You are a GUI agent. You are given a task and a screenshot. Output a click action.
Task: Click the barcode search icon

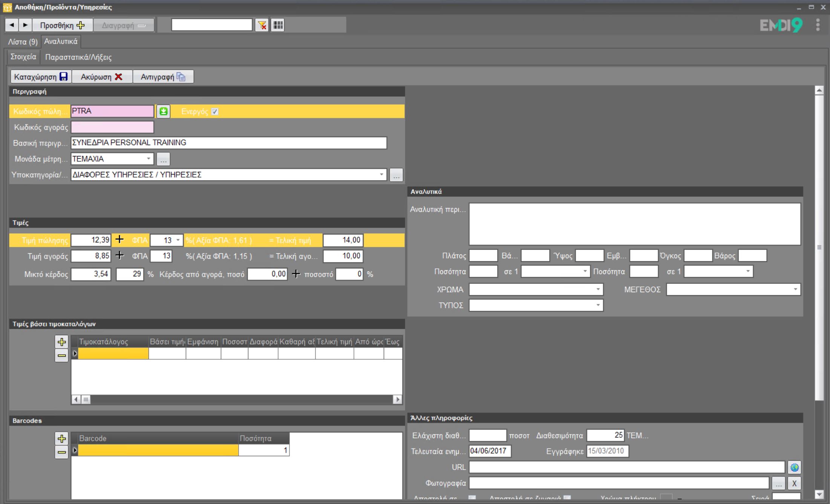(278, 25)
